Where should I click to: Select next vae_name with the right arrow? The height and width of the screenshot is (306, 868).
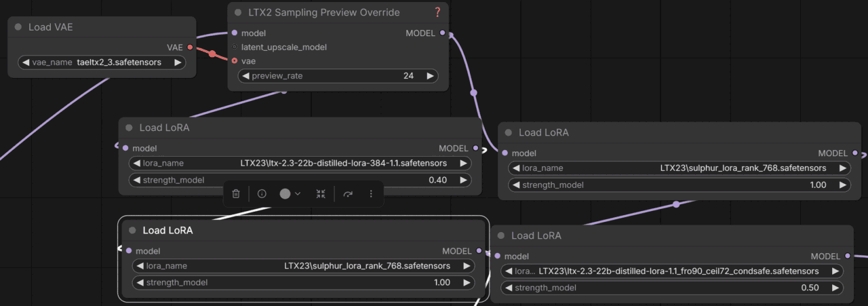(x=178, y=62)
